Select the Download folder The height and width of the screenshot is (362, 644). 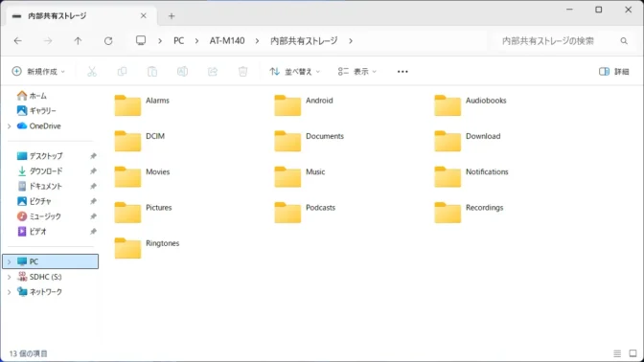(x=468, y=141)
